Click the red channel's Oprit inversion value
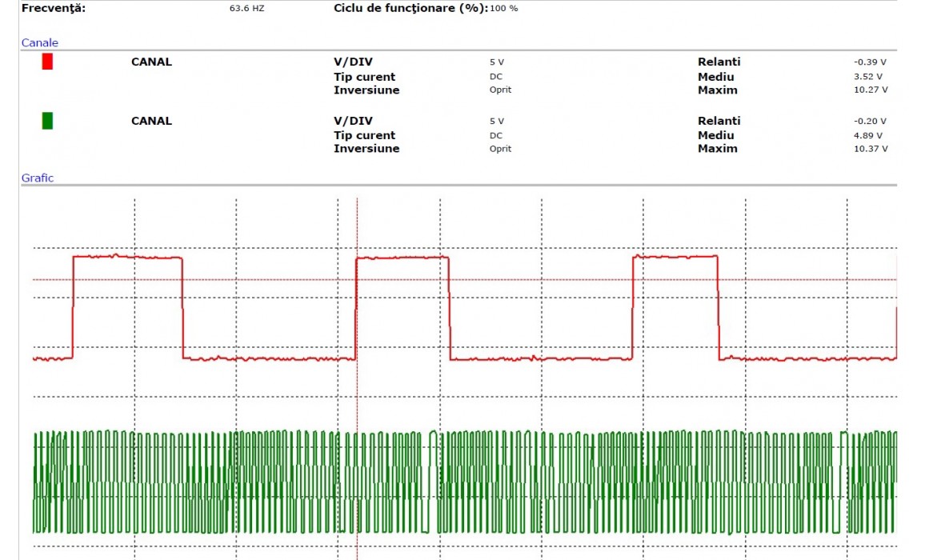Image resolution: width=925 pixels, height=560 pixels. coord(500,90)
